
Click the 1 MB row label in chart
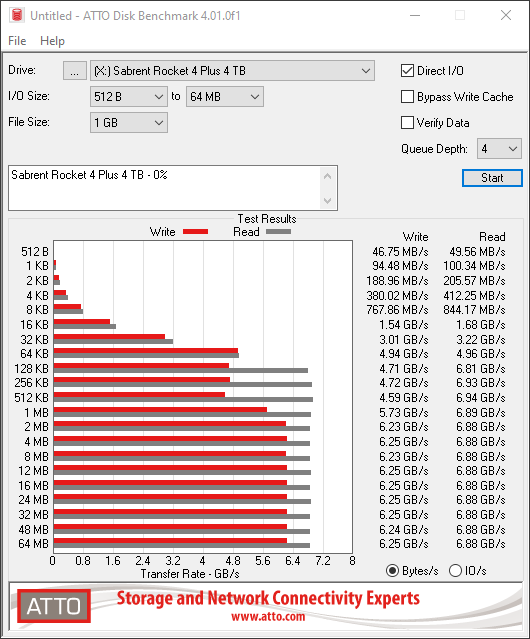36,412
